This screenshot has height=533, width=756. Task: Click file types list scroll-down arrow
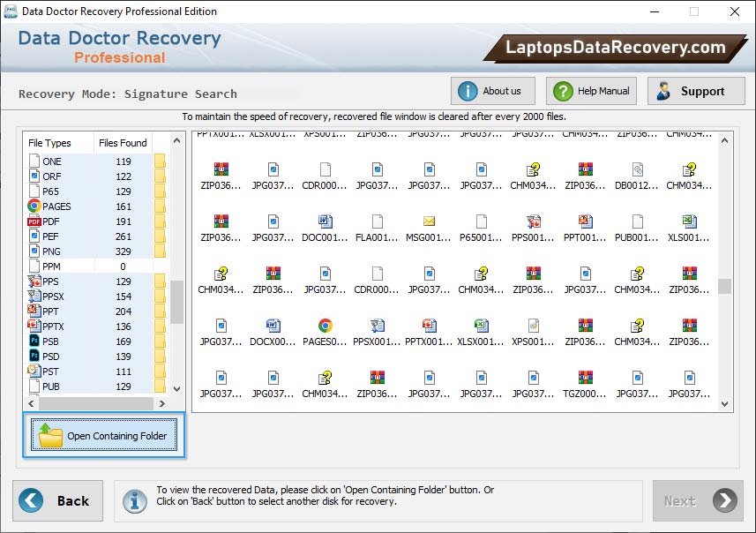pos(177,388)
